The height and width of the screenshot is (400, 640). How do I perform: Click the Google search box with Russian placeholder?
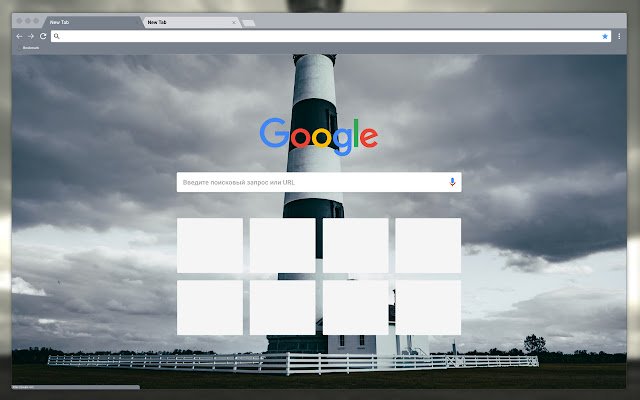point(319,182)
